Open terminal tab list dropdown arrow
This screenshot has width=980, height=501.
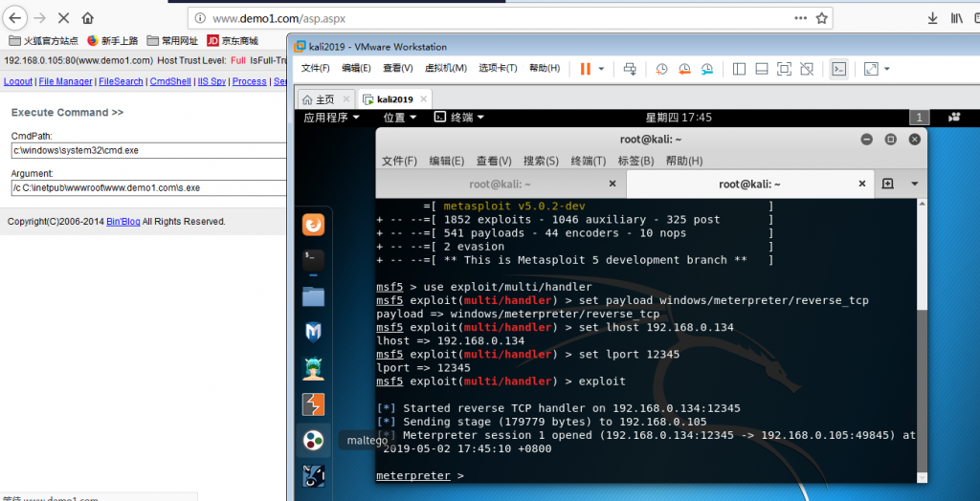[x=914, y=184]
